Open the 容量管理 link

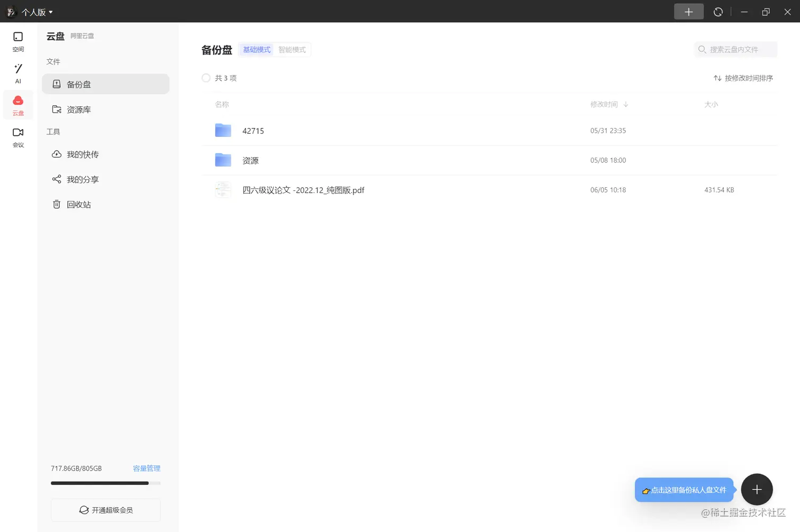point(147,469)
